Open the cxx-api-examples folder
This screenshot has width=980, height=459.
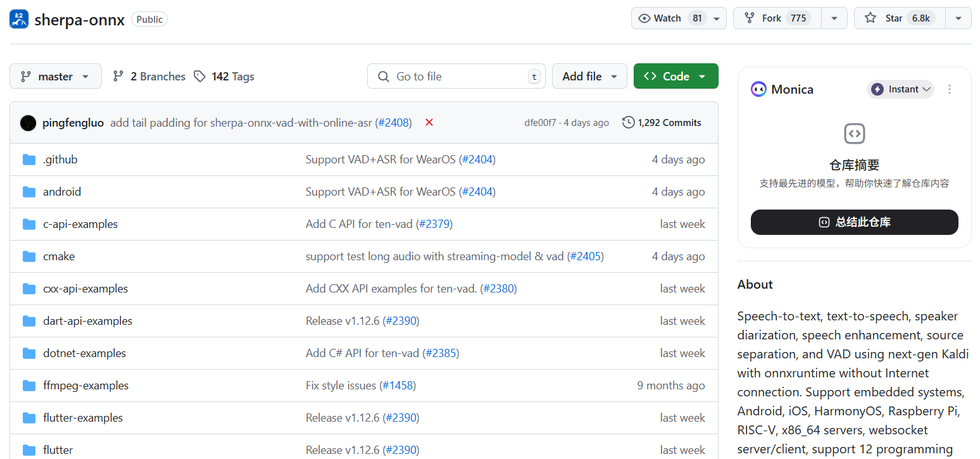coord(85,289)
